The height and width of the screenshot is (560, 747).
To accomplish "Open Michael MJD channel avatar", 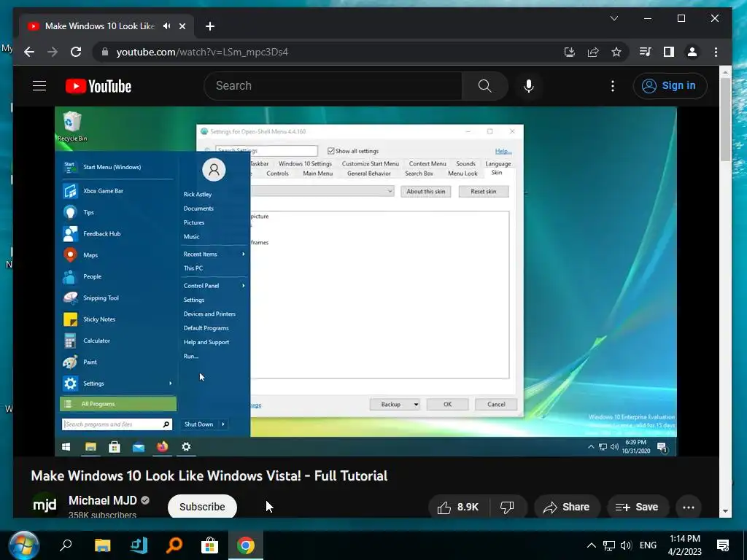I will pos(44,505).
